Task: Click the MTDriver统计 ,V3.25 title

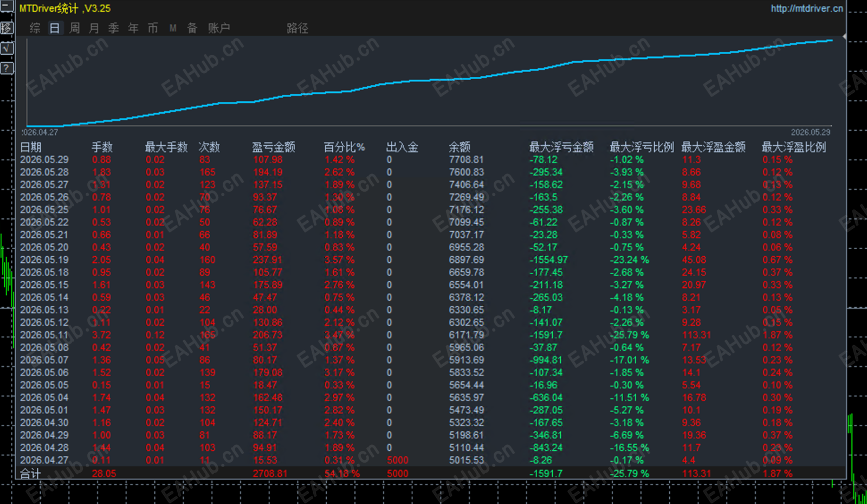Action: tap(65, 9)
